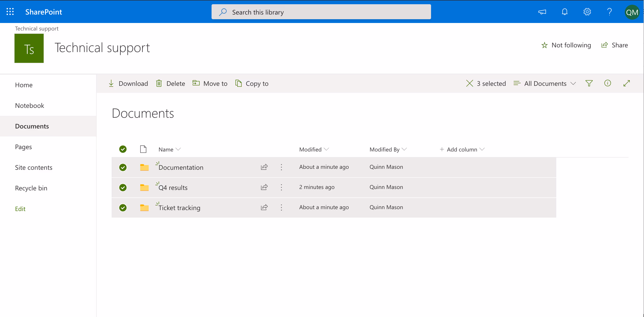The image size is (644, 317).
Task: Open more actions for Q4 results
Action: pos(281,187)
